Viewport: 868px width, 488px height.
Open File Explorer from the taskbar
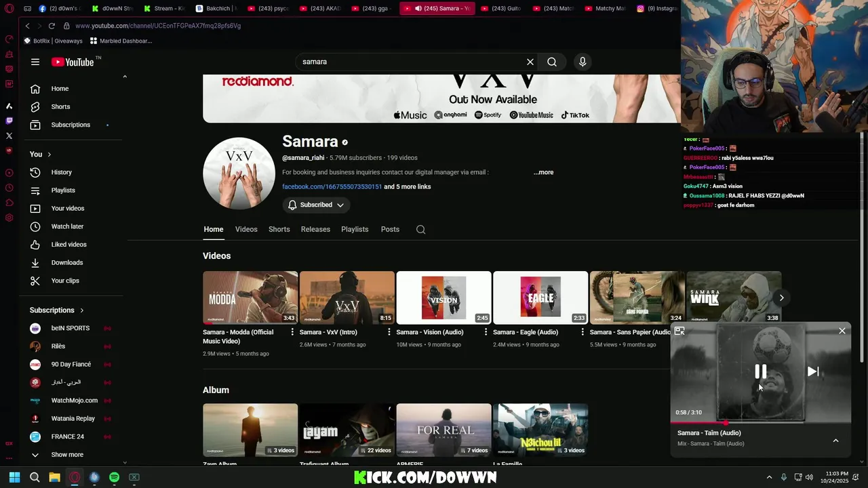[x=54, y=477]
